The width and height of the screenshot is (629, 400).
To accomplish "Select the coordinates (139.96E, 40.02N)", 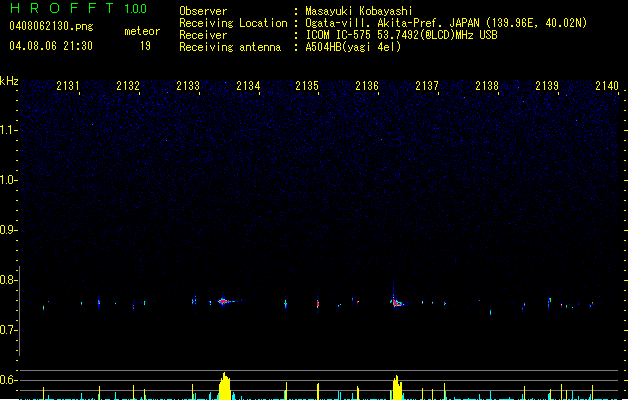I will tap(536, 23).
